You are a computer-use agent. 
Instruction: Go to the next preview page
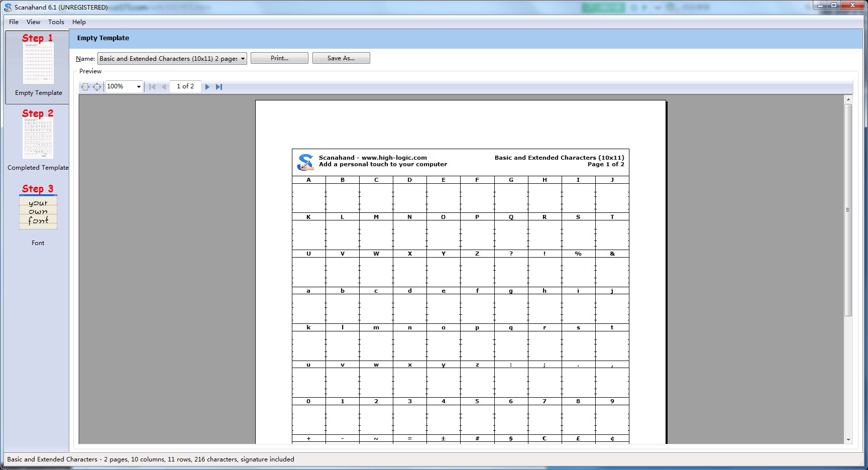(x=207, y=87)
